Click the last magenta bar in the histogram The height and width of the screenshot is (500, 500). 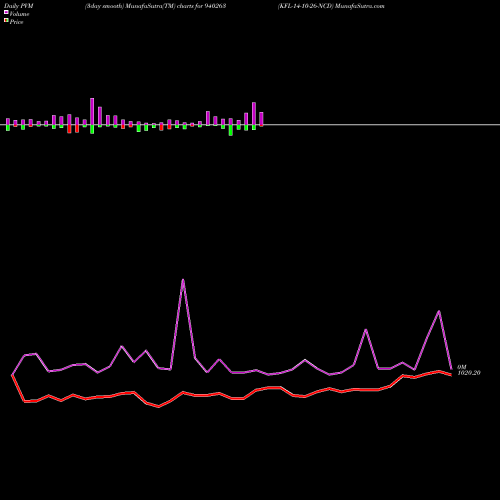coord(261,119)
